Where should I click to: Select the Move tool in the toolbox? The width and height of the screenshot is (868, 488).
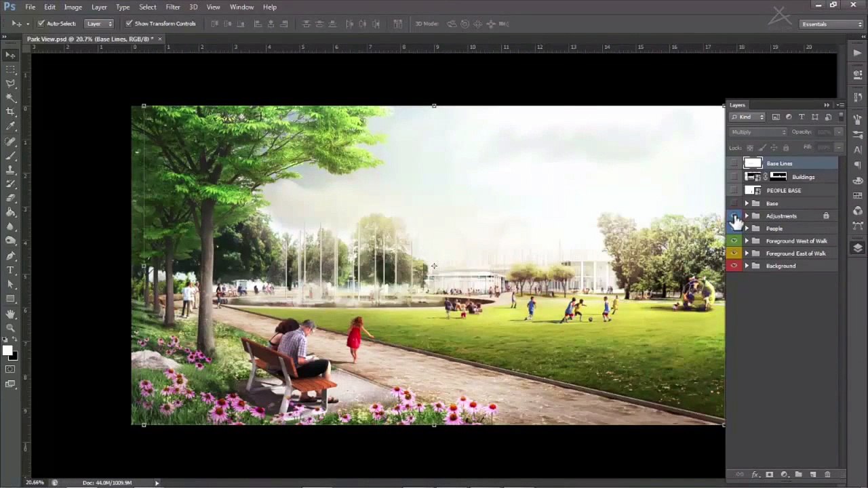tap(10, 55)
